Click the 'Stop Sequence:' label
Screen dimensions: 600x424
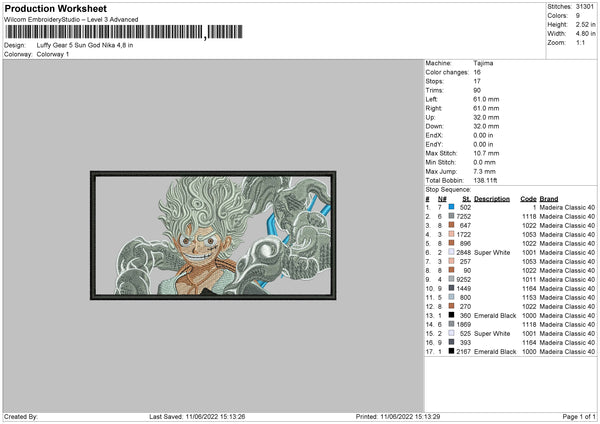(x=448, y=189)
